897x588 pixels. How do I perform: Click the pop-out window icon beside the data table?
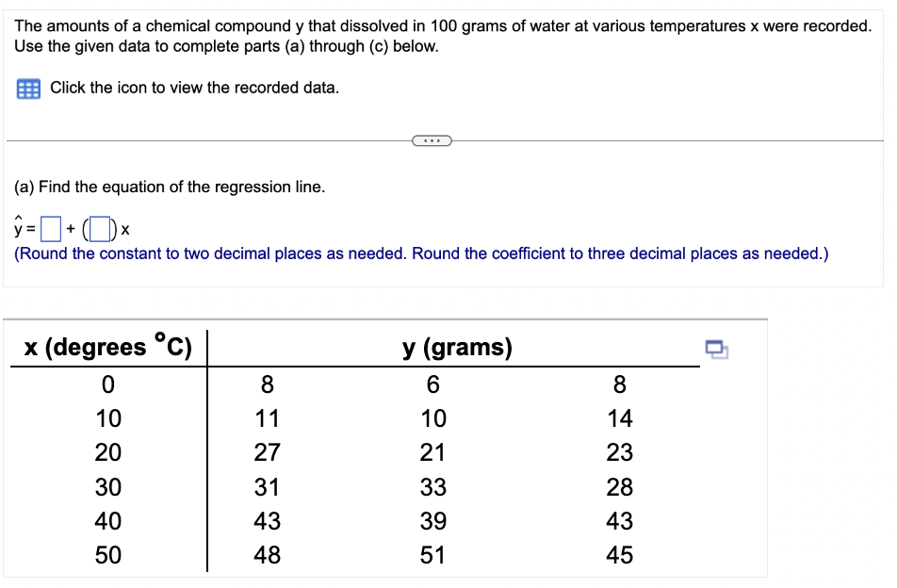(717, 348)
